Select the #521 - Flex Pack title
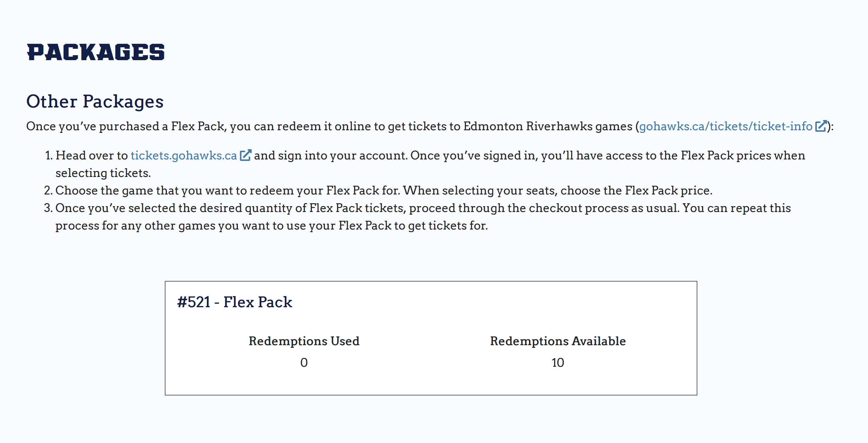 (x=235, y=302)
